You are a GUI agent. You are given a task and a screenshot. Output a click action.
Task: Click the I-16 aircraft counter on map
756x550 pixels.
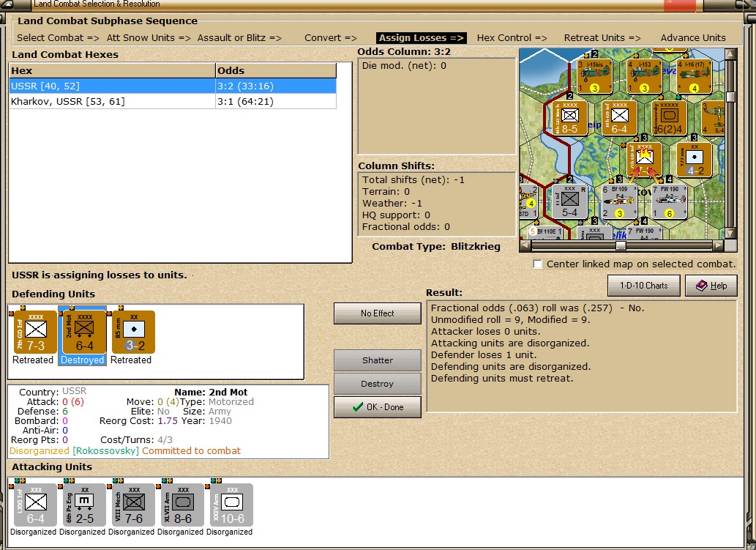(x=695, y=76)
